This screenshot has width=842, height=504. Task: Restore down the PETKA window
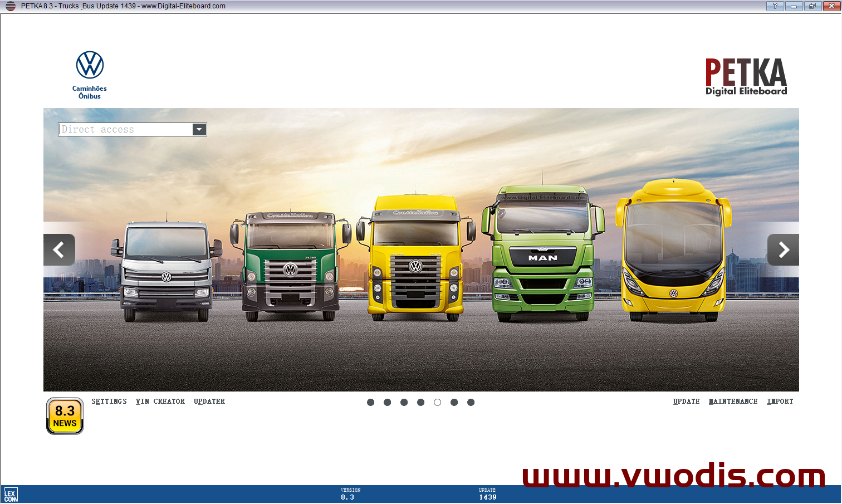pos(812,6)
